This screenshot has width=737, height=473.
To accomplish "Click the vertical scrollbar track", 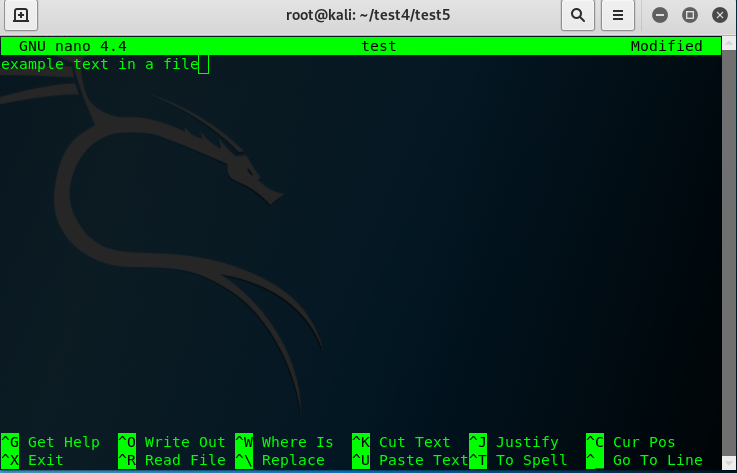I will coord(729,252).
